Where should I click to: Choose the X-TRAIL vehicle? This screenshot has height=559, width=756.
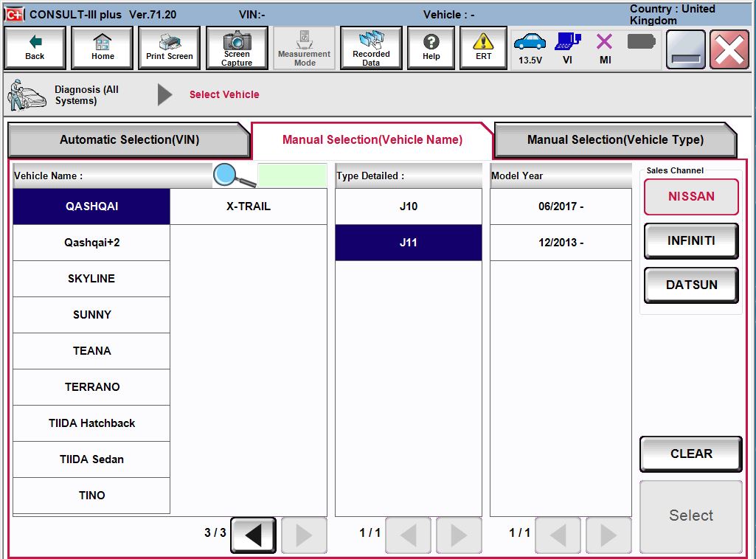click(x=248, y=206)
